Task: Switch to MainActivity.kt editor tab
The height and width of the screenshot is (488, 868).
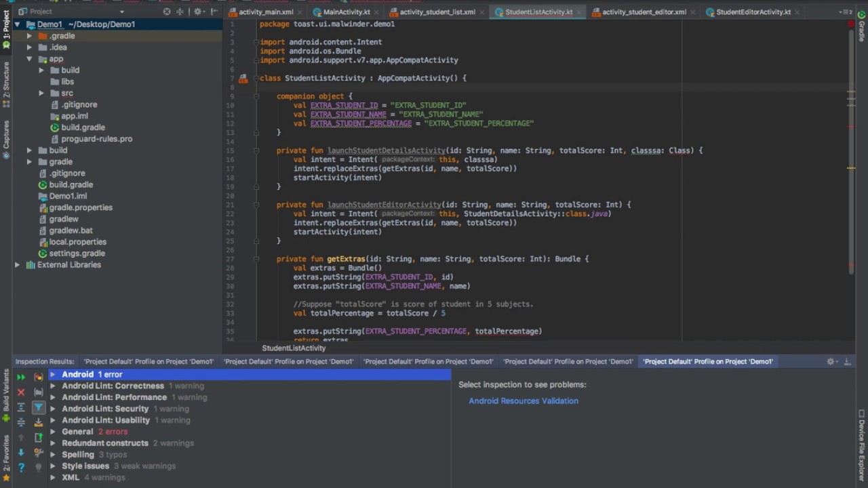Action: (347, 12)
